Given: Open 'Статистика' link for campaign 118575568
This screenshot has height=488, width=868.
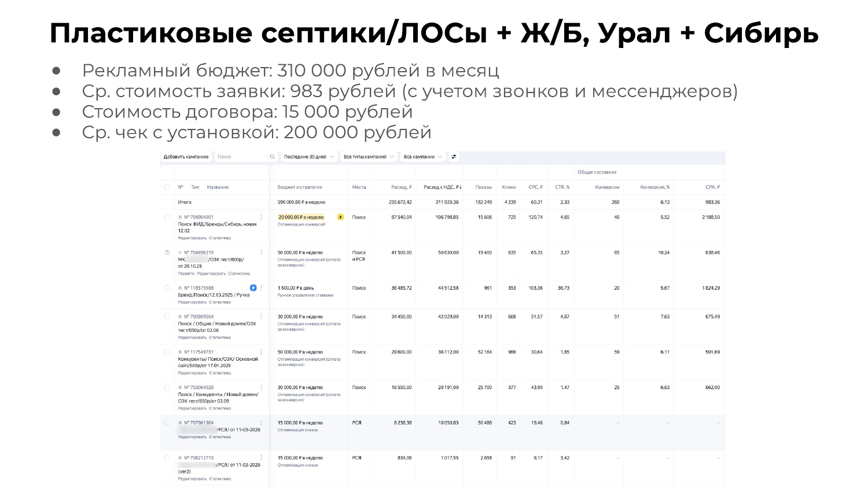Looking at the screenshot, I should point(220,302).
